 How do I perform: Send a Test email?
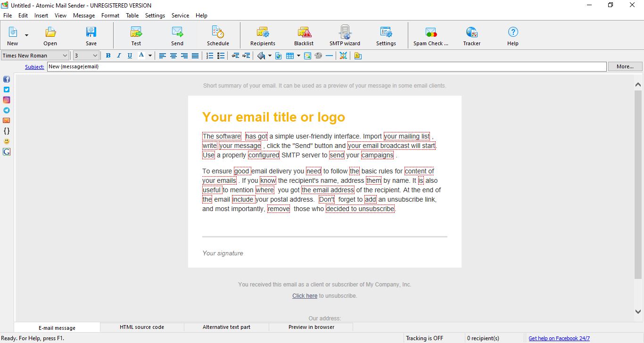tap(136, 36)
